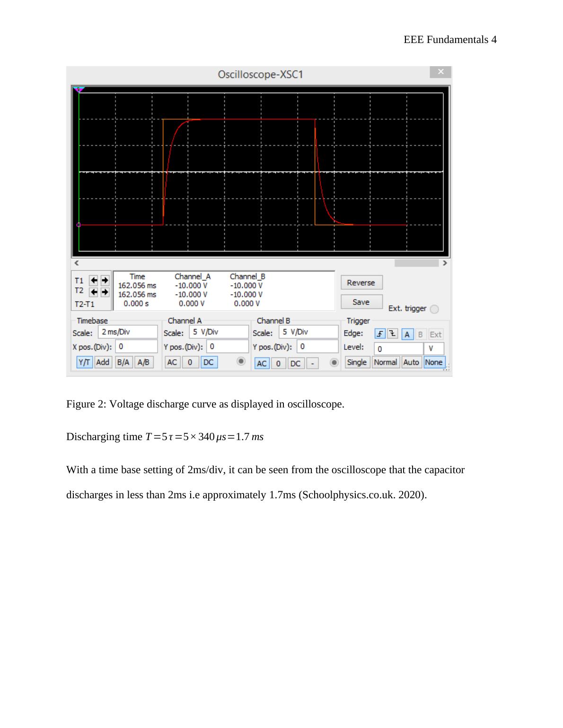Screen dimensions: 563x728
Task: Switch display mode to B/A
Action: pos(123,363)
